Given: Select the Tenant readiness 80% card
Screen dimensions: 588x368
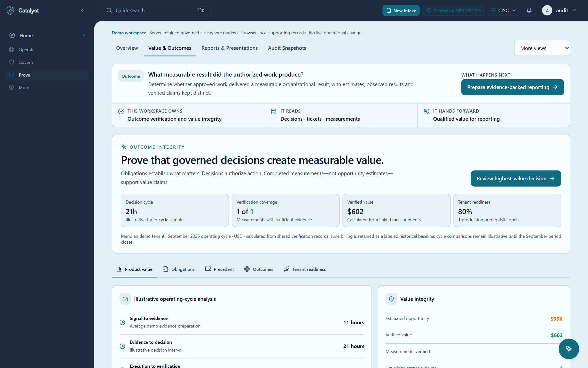Looking at the screenshot, I should [x=507, y=210].
